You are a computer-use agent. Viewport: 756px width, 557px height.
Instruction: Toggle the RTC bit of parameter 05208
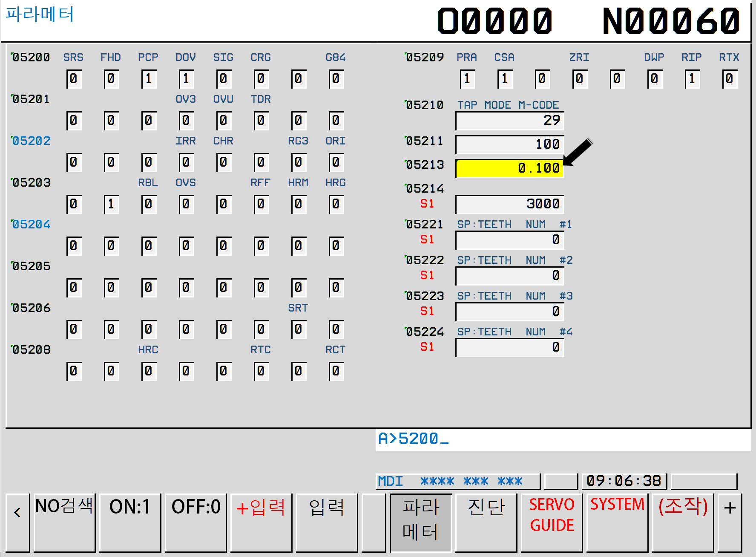click(x=261, y=371)
